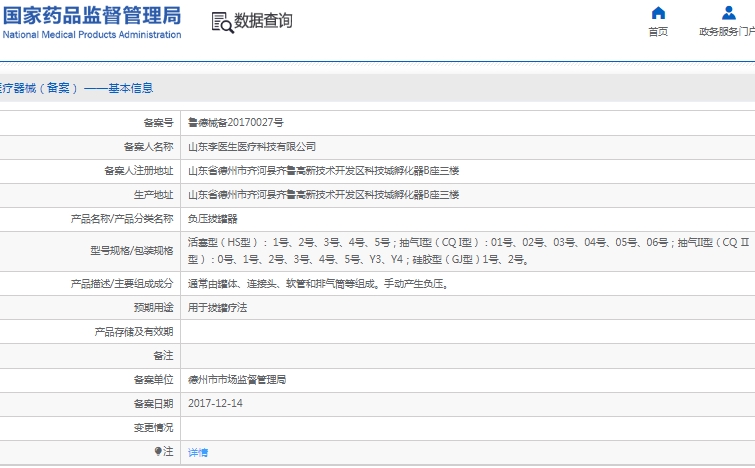Click the 变更情况 label
Viewport: 755px width, 468px height.
click(x=154, y=428)
